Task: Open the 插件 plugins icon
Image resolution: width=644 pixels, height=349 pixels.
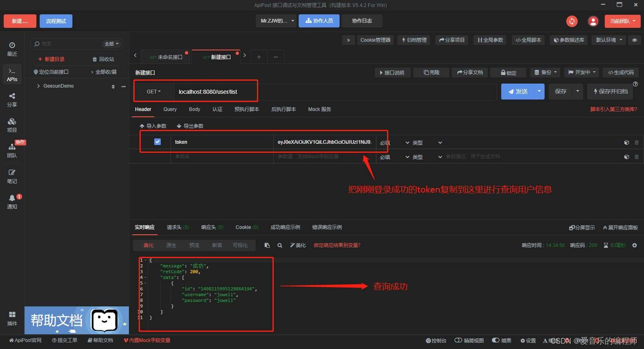Action: [12, 318]
